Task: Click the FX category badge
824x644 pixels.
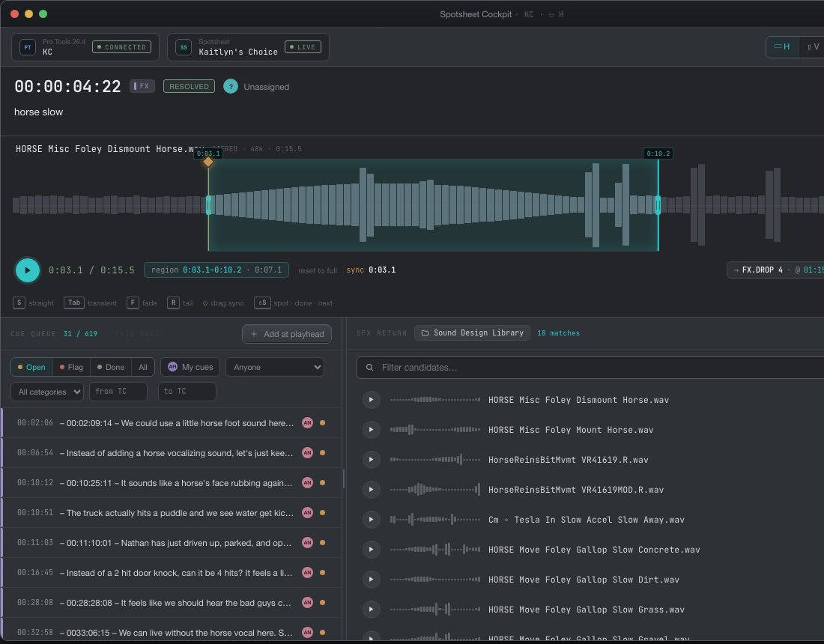Action: [x=142, y=86]
